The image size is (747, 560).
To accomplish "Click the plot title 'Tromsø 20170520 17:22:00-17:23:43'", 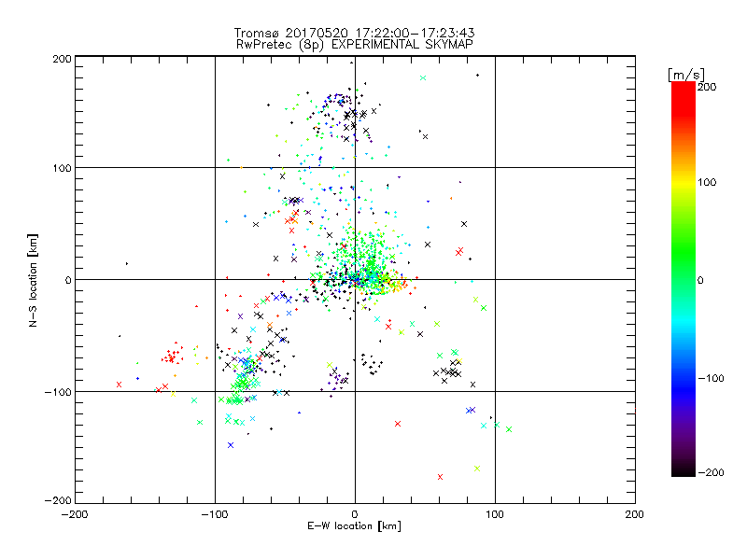I will (x=355, y=33).
